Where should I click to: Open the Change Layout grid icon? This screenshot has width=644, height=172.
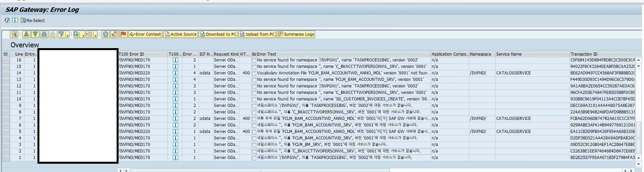[x=89, y=34]
